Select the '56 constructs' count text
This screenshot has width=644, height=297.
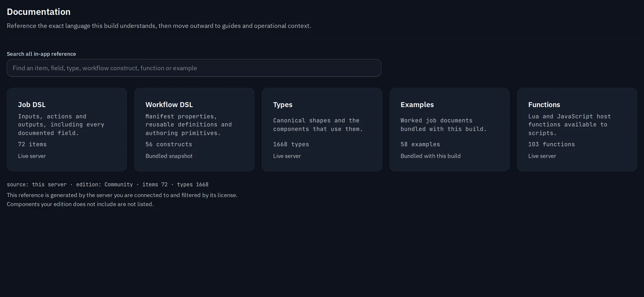click(169, 144)
